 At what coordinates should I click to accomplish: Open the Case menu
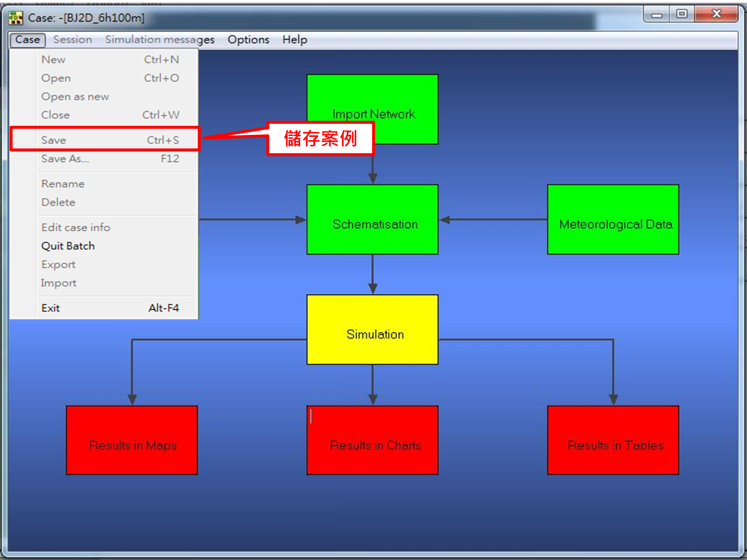click(x=27, y=40)
